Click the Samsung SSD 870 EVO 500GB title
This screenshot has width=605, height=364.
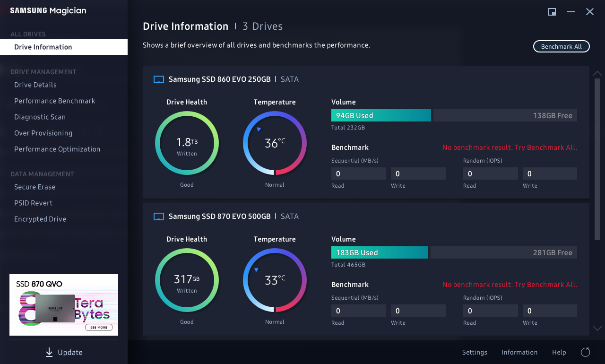219,217
